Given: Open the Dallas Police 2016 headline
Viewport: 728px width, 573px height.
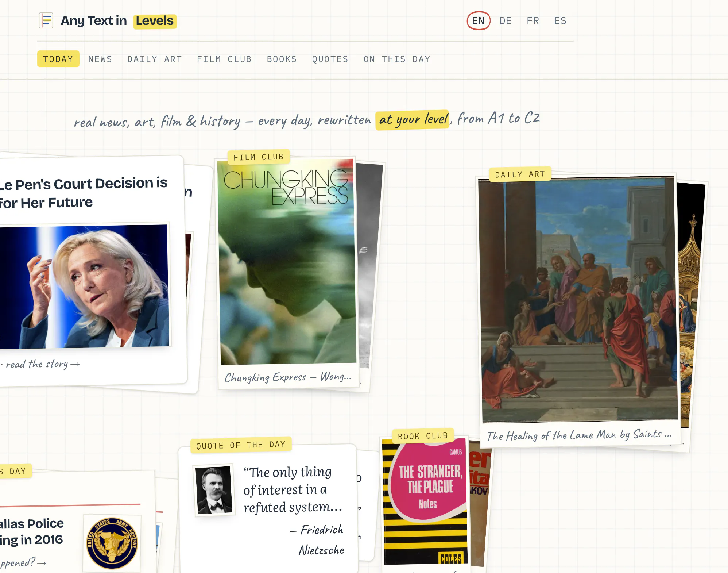Looking at the screenshot, I should [32, 531].
